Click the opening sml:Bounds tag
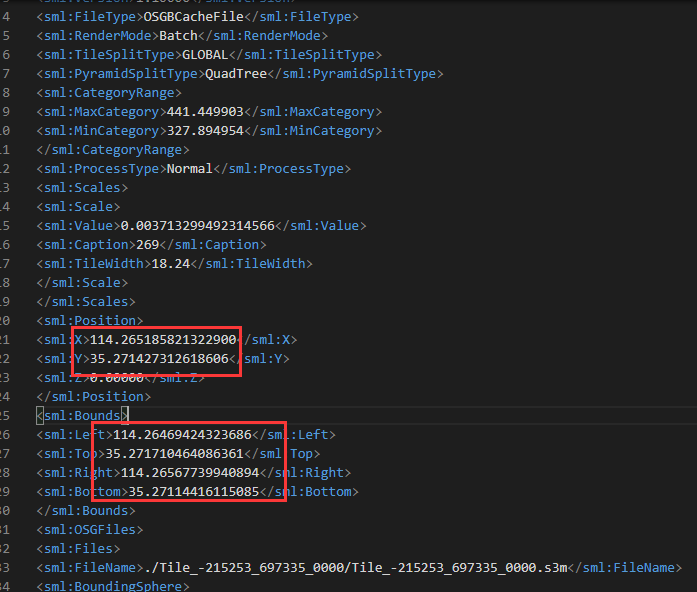 tap(80, 415)
